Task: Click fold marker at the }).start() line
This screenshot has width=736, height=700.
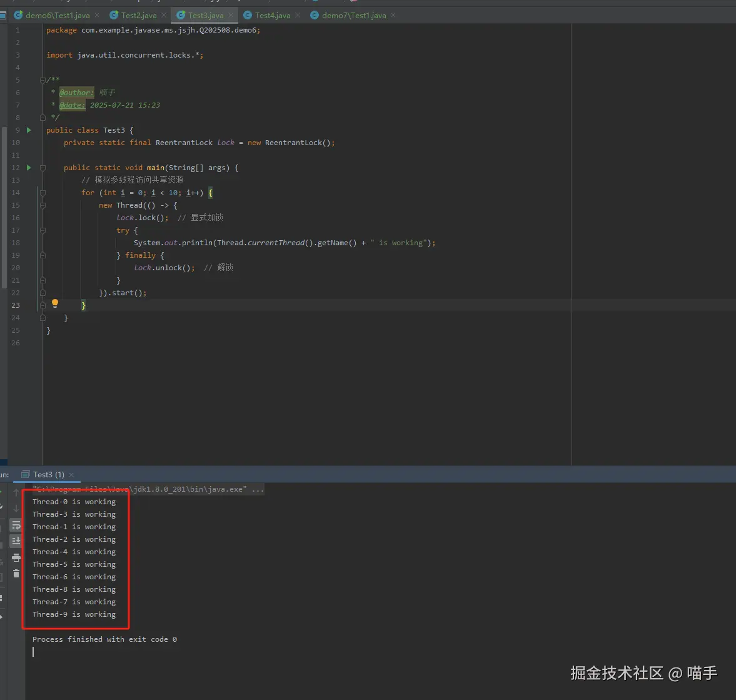Action: pos(43,293)
